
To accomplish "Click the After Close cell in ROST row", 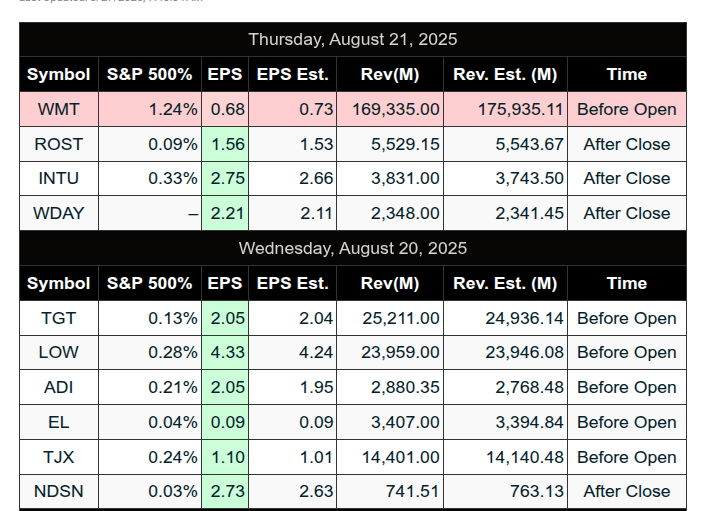I will pyautogui.click(x=627, y=144).
